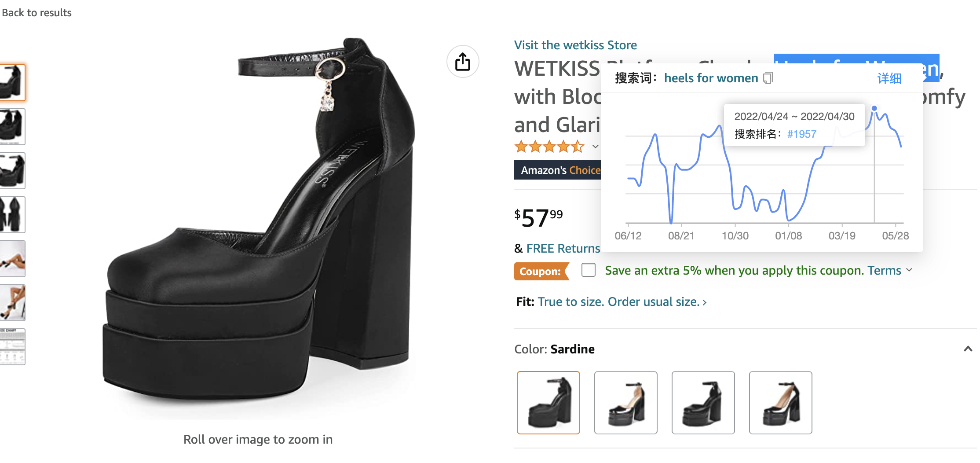Click the share icon above product image
The width and height of the screenshot is (980, 463).
click(463, 62)
